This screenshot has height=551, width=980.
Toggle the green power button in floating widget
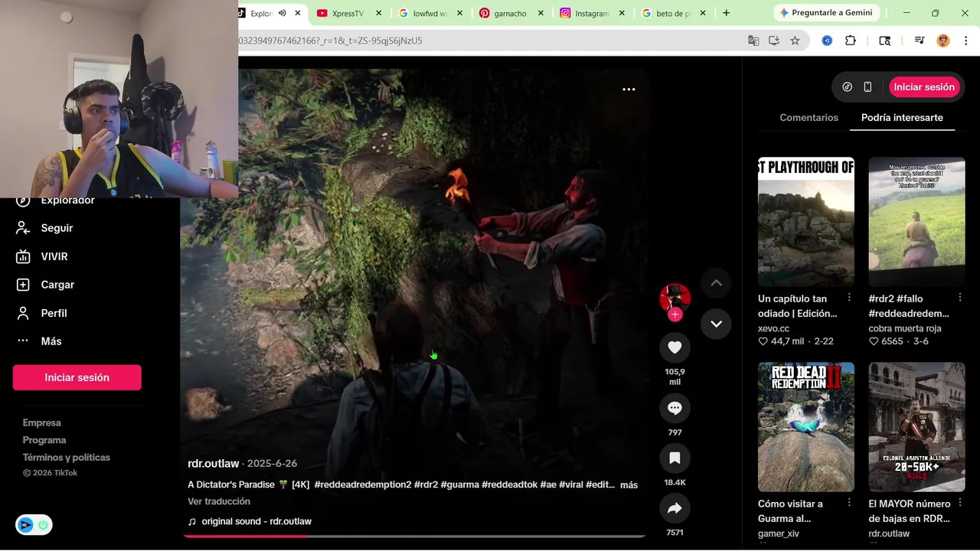[43, 525]
